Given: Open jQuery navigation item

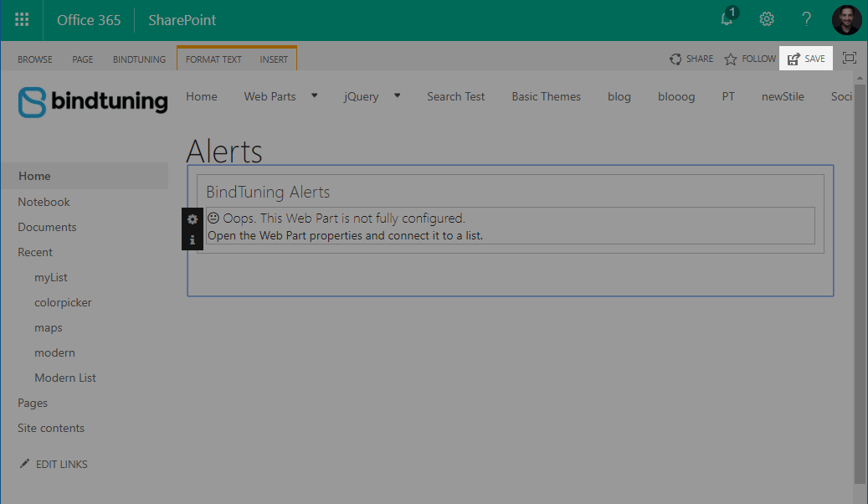Looking at the screenshot, I should click(x=361, y=96).
